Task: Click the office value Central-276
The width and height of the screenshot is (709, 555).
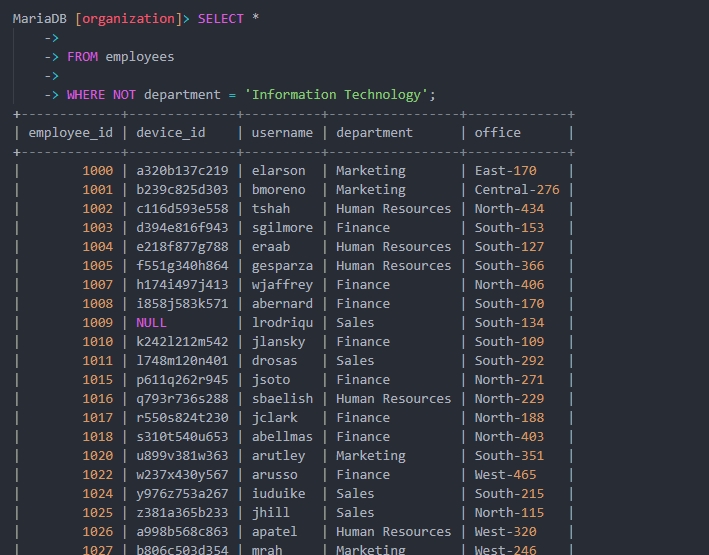Action: pos(517,190)
